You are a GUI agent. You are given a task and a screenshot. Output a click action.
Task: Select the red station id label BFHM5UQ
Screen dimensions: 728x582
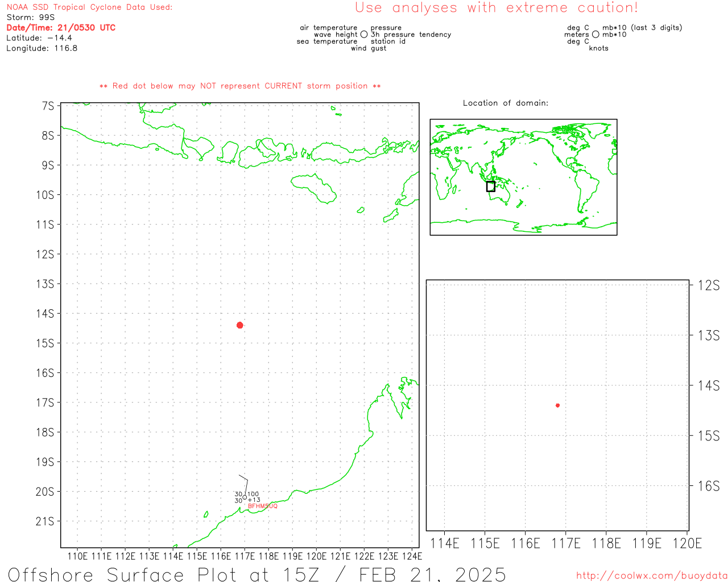[263, 506]
